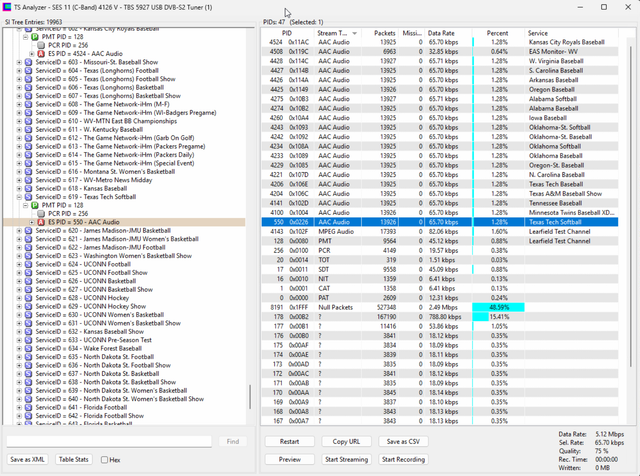Image resolution: width=640 pixels, height=476 pixels.
Task: Click service icon for ServiceID 642 Florida Football Show
Action: pos(28,416)
